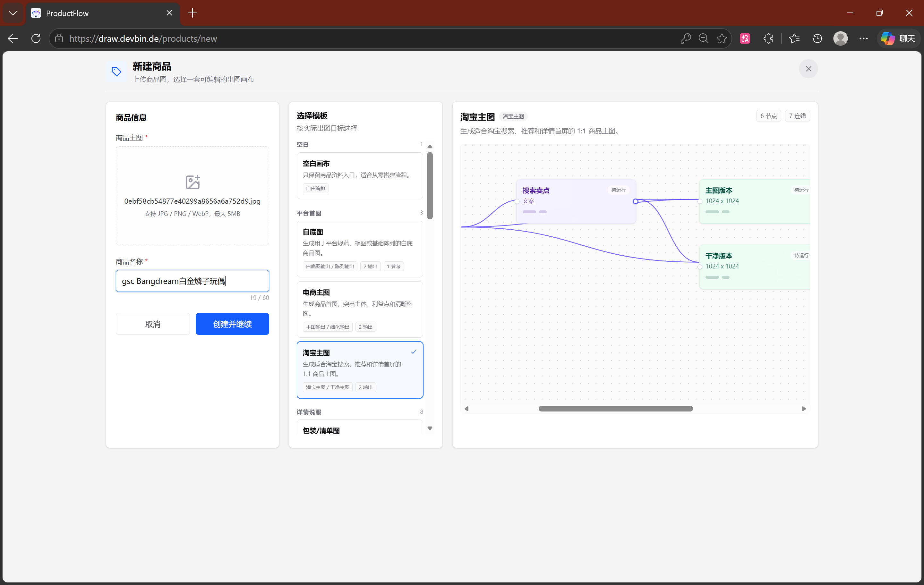The width and height of the screenshot is (924, 585).
Task: Open the pink translate extension icon
Action: click(745, 38)
